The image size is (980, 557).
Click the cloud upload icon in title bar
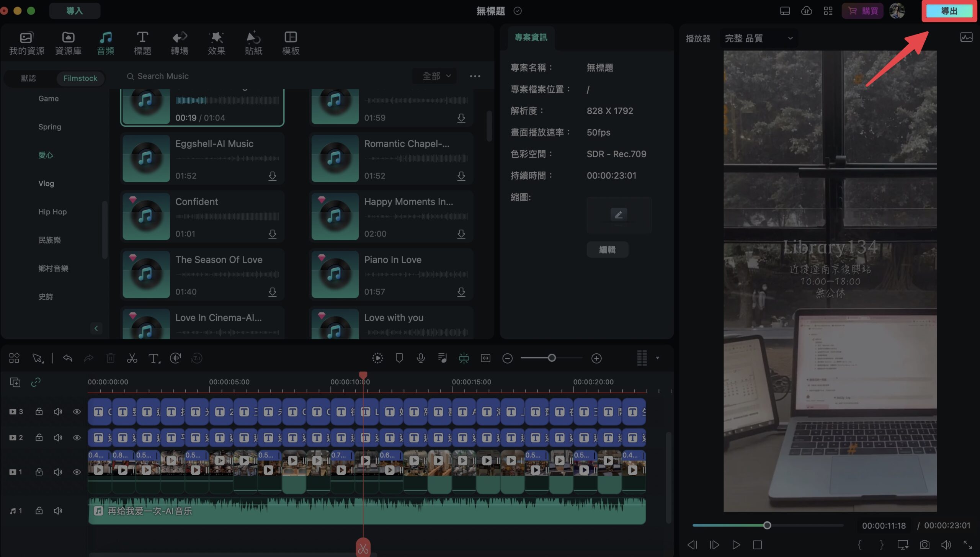coord(807,11)
